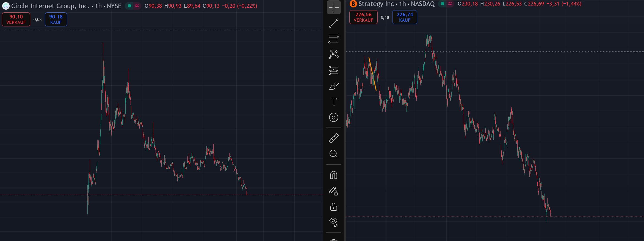
Task: Click the NASDAQ exchange label
Action: [423, 4]
